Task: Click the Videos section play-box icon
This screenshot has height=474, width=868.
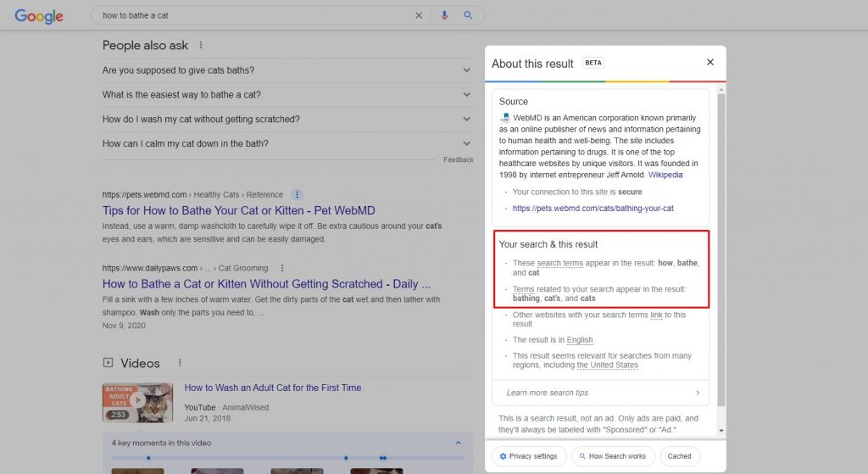Action: point(108,363)
